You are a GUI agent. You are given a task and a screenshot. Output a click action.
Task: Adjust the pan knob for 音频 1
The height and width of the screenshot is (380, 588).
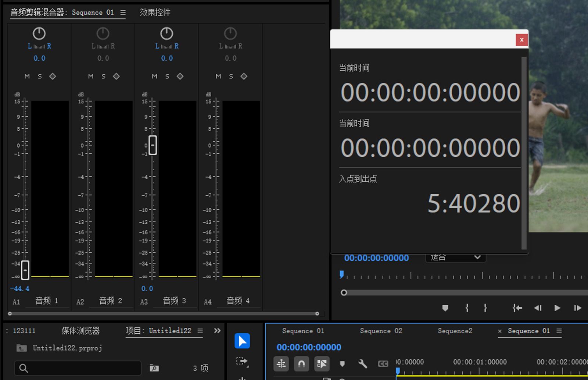coord(39,34)
